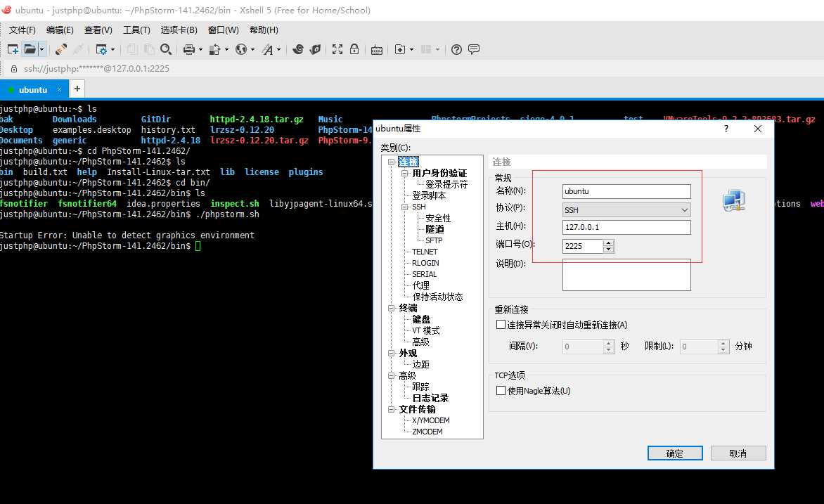Open the 帮助(H) menu

(264, 30)
